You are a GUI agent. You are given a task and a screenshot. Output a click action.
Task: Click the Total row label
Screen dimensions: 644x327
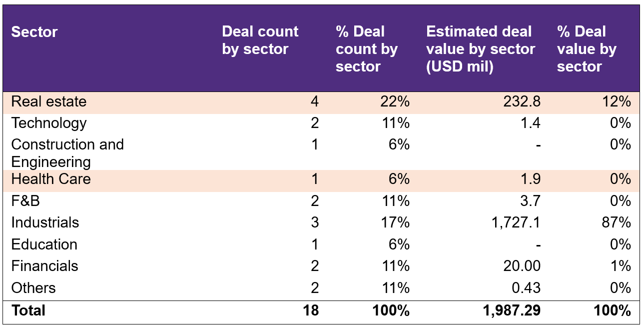28,310
